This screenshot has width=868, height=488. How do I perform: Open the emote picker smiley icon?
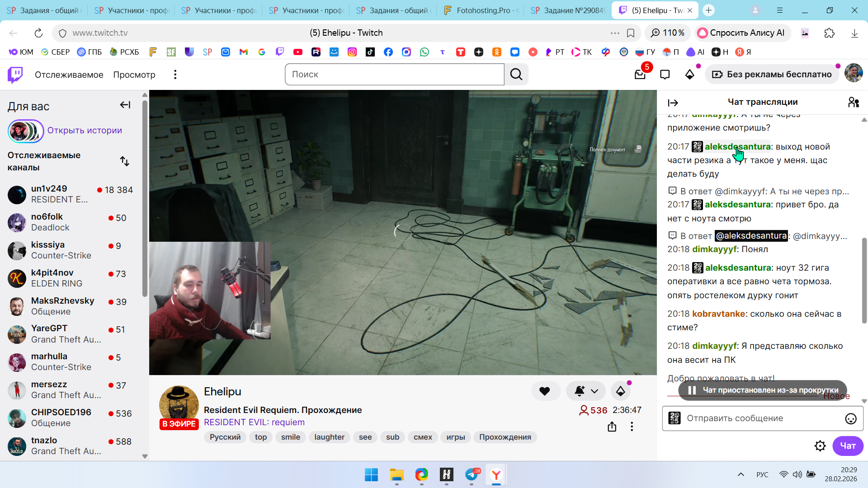[850, 418]
